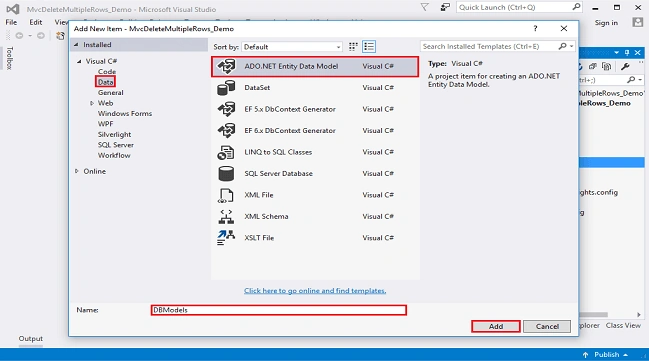Close the Solution Explorer panel
This screenshot has height=361, width=649.
(x=637, y=53)
